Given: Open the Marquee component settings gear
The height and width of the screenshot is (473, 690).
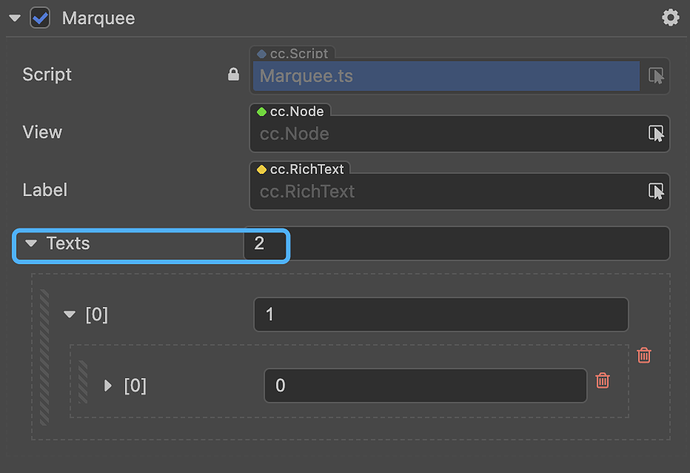Looking at the screenshot, I should coord(670,18).
